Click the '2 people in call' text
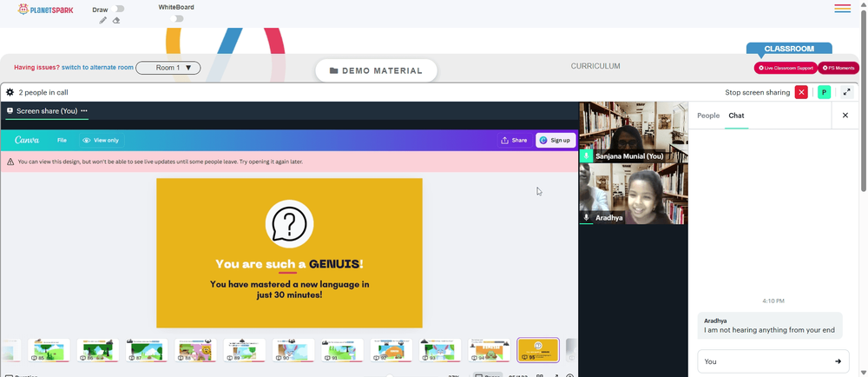Screen dimensions: 868x377 [x=43, y=92]
